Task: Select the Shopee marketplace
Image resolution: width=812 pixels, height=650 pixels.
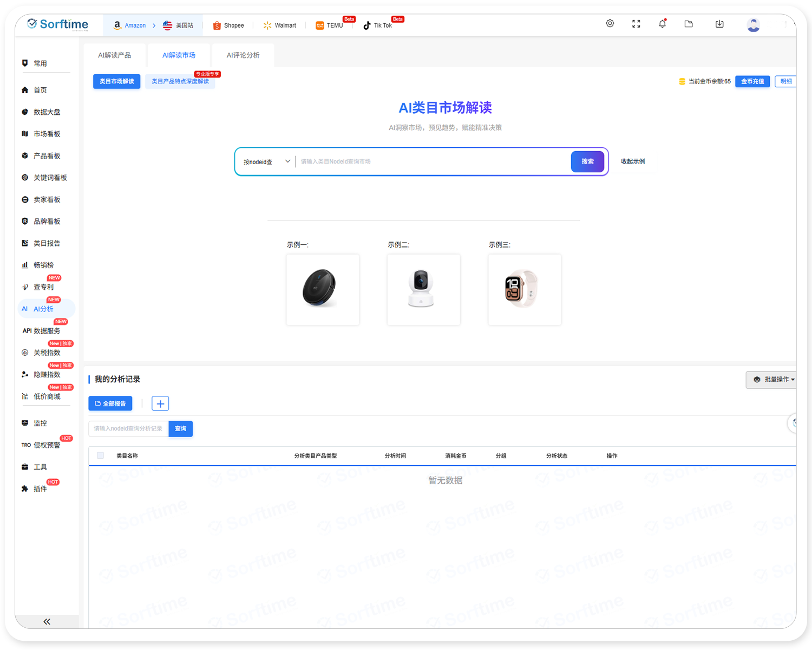Action: pyautogui.click(x=228, y=25)
